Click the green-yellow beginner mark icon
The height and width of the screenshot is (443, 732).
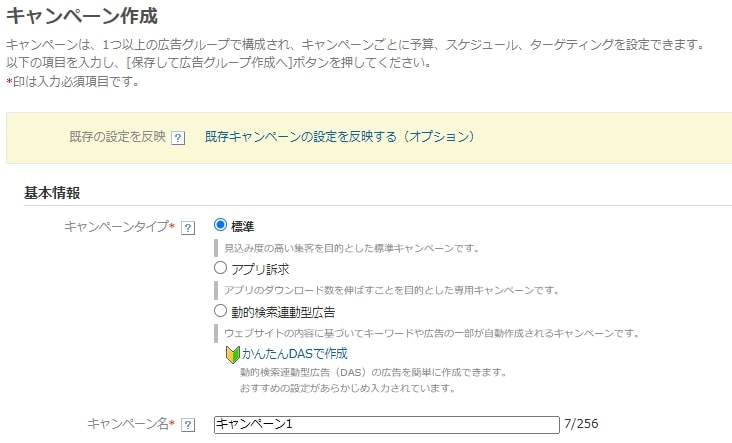(232, 355)
